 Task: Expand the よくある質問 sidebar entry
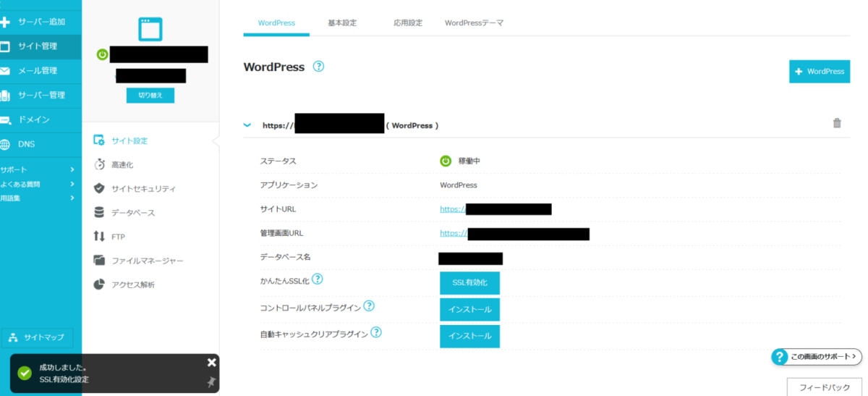[x=38, y=183]
